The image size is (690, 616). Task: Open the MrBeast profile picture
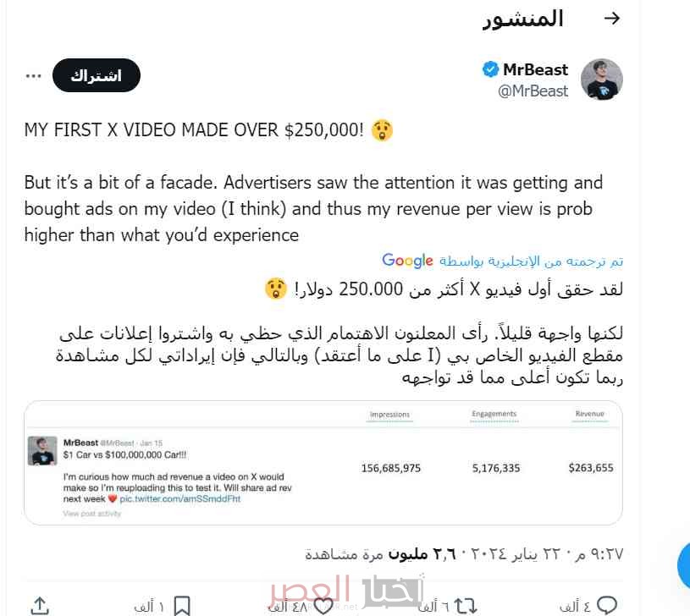(602, 80)
